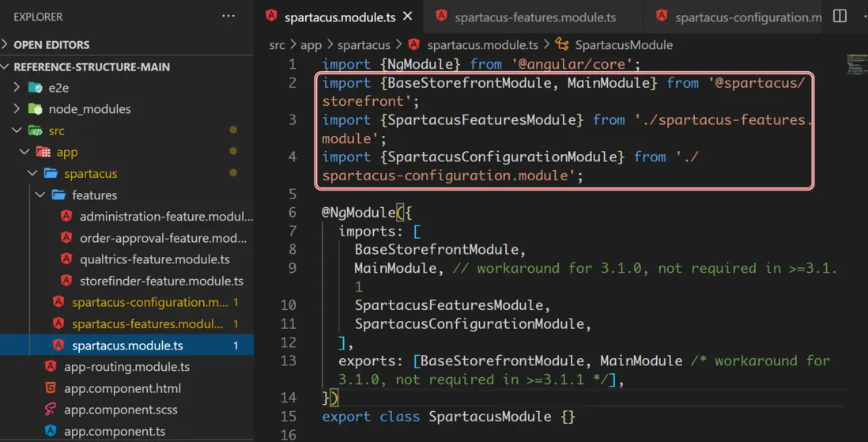Open spartacus-configuration module in explorer
868x442 pixels.
click(150, 302)
